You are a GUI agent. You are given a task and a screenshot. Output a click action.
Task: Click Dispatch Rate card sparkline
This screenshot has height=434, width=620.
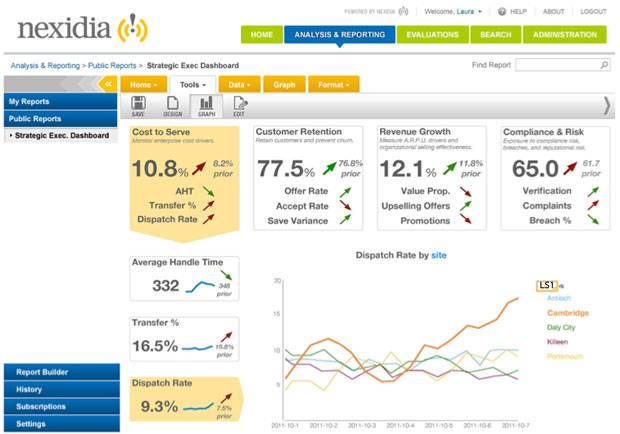click(x=198, y=407)
